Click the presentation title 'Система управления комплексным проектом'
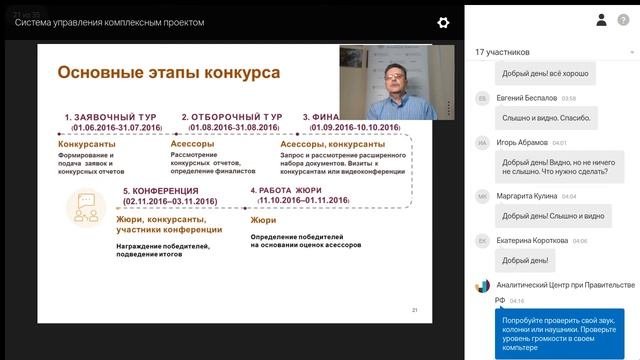Viewport: 640px width, 360px height. point(109,22)
